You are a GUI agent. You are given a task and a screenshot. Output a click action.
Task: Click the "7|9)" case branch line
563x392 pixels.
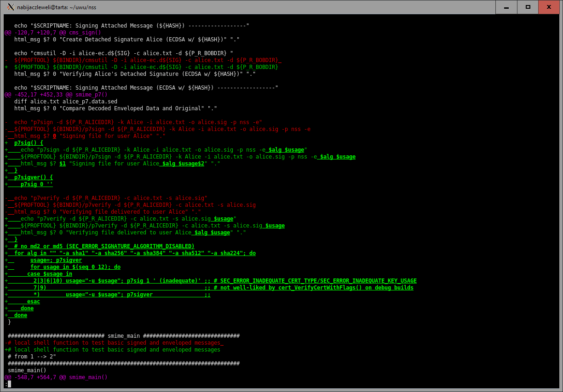40,288
